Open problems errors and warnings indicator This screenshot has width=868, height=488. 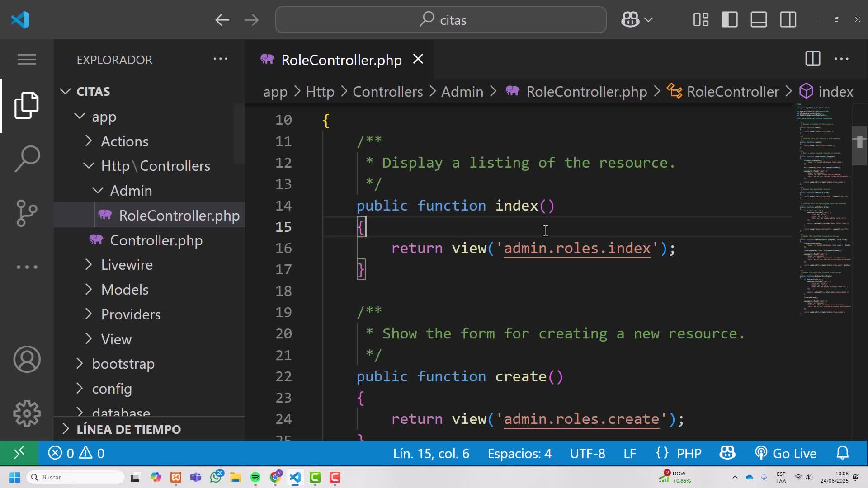(76, 453)
